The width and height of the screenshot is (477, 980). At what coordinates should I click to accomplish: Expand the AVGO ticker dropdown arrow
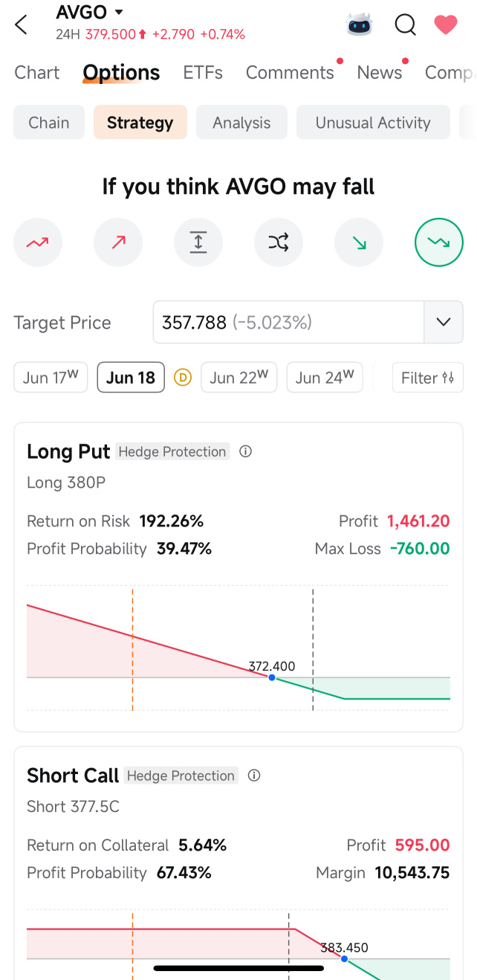pos(119,12)
